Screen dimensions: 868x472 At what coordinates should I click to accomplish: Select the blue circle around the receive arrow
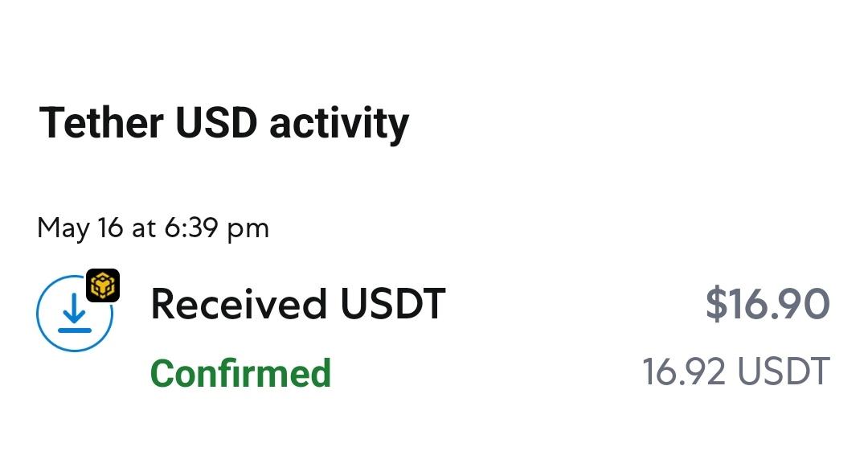pyautogui.click(x=74, y=313)
